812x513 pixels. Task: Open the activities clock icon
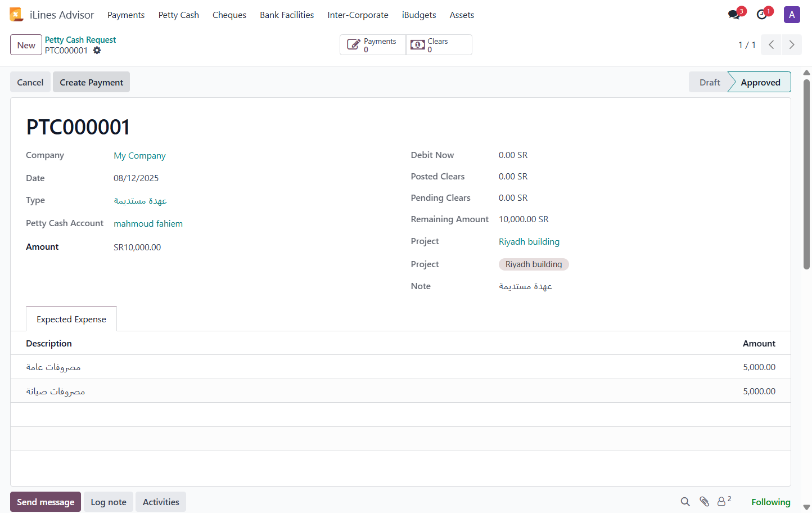coord(763,15)
